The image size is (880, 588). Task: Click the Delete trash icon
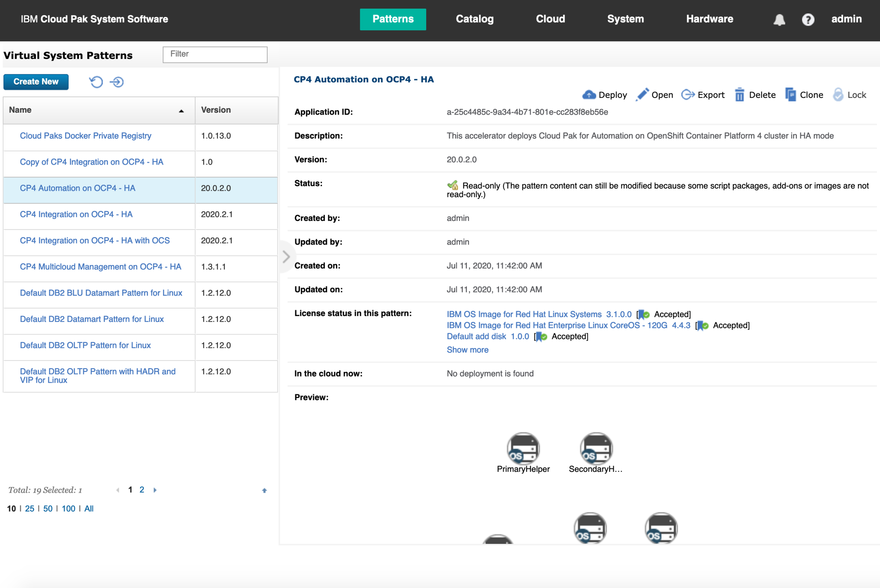coord(739,95)
